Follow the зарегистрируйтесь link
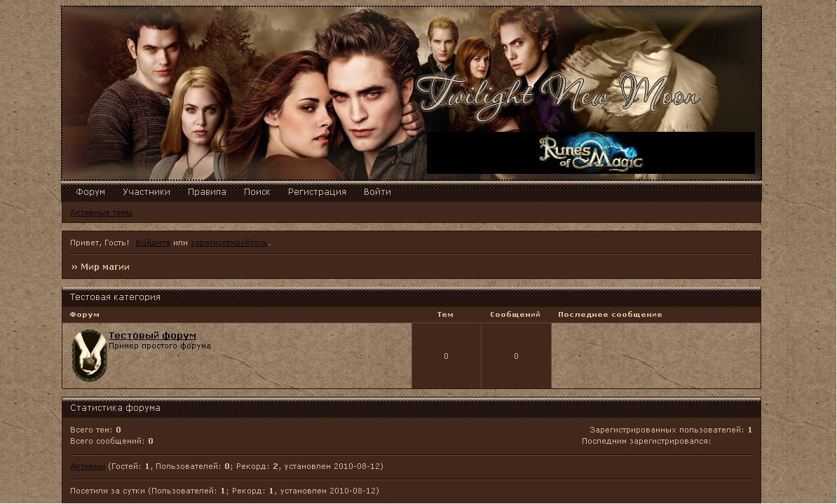This screenshot has height=504, width=837. (229, 243)
